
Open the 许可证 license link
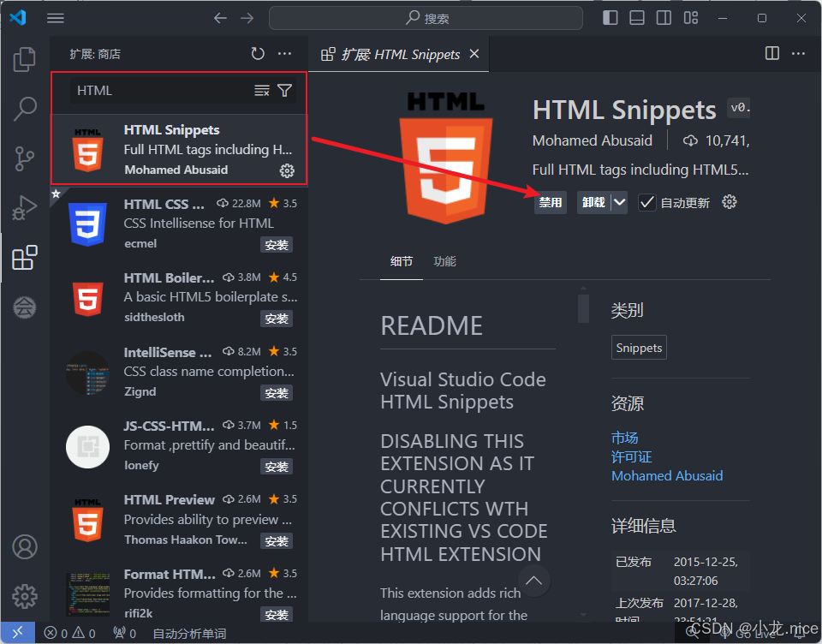click(632, 456)
